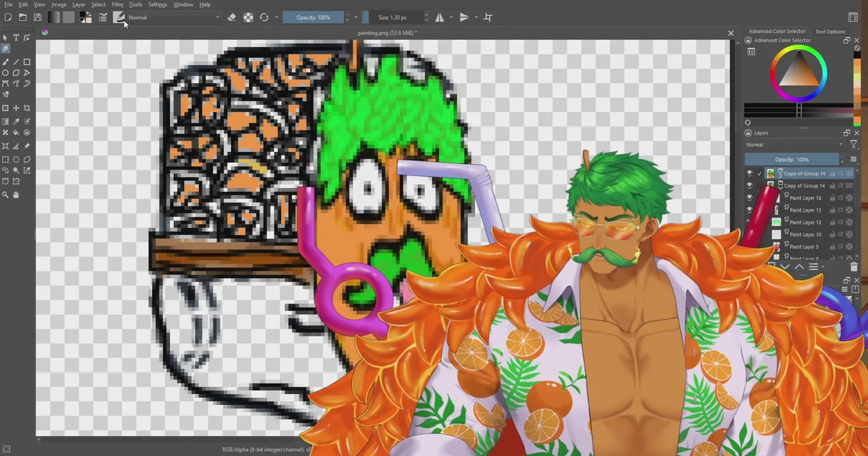This screenshot has width=868, height=456.
Task: Expand the dropdown arrow after the reload preset icon
Action: click(277, 18)
